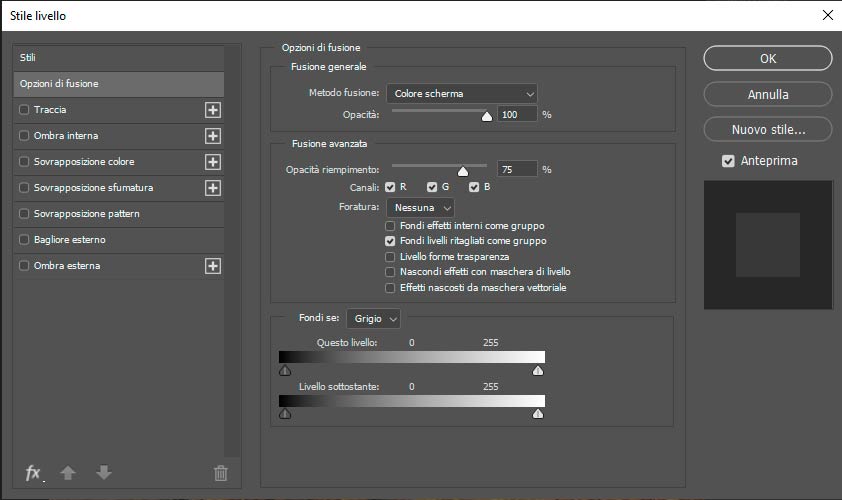Image resolution: width=842 pixels, height=500 pixels.
Task: Click the Opacità riempimento value field
Action: coord(517,169)
